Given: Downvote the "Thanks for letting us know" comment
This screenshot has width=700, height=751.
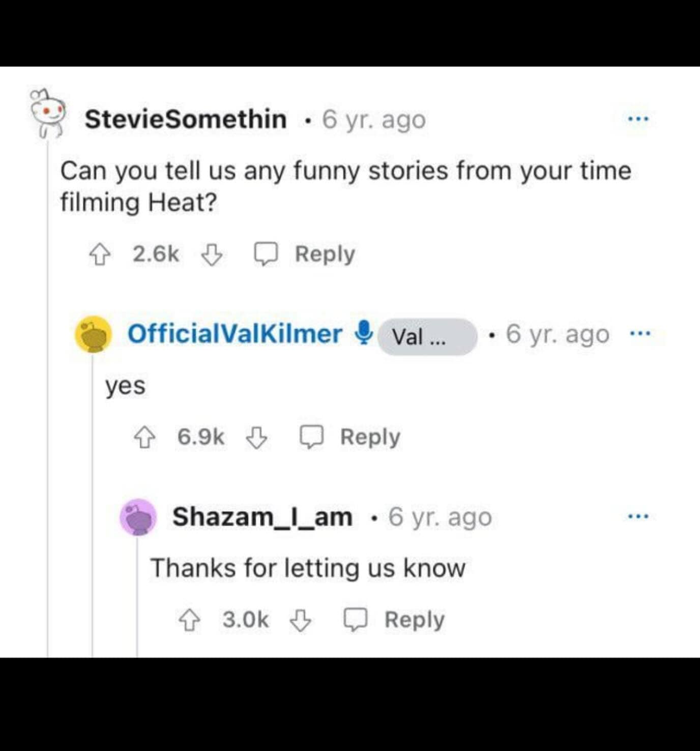Looking at the screenshot, I should point(301,620).
